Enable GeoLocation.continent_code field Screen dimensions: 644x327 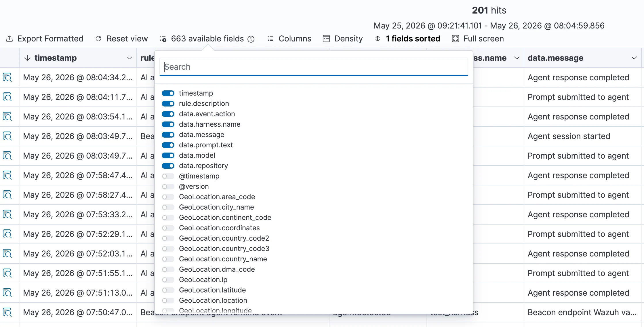[168, 218]
